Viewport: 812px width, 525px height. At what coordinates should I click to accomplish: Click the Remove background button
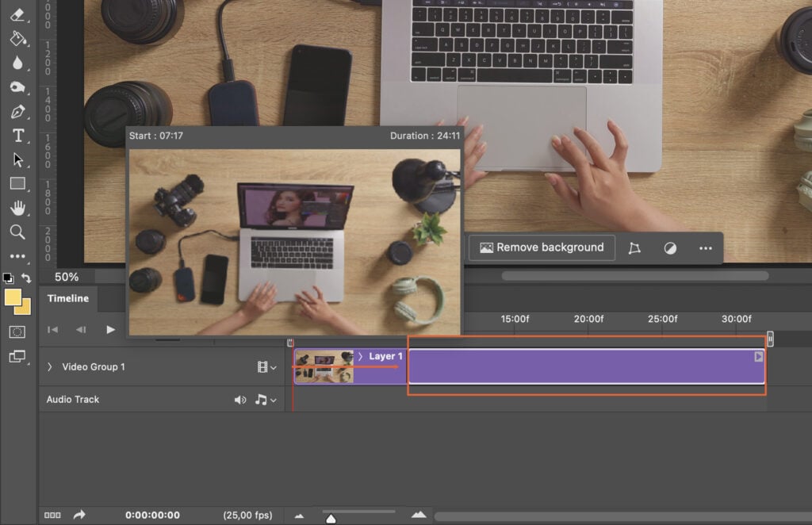pos(542,247)
